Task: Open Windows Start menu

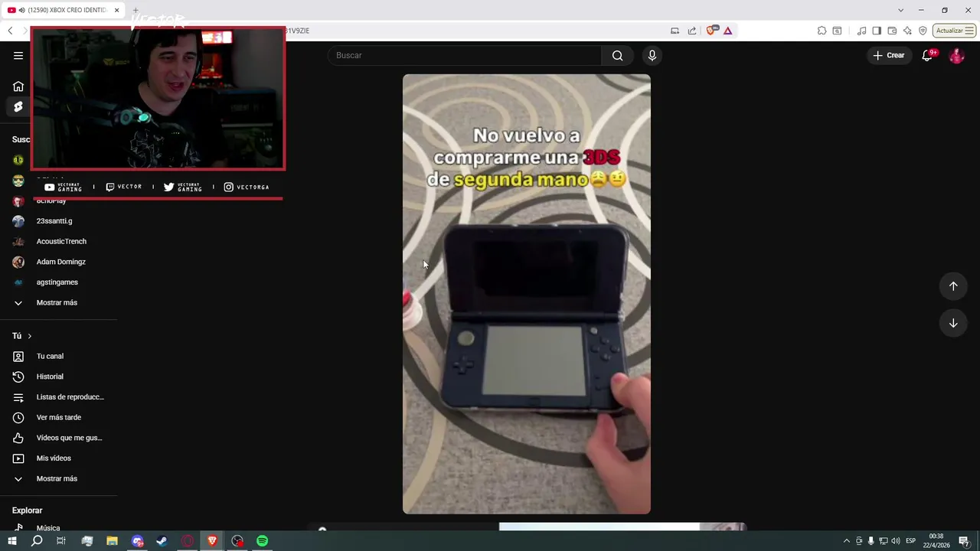Action: point(11,541)
